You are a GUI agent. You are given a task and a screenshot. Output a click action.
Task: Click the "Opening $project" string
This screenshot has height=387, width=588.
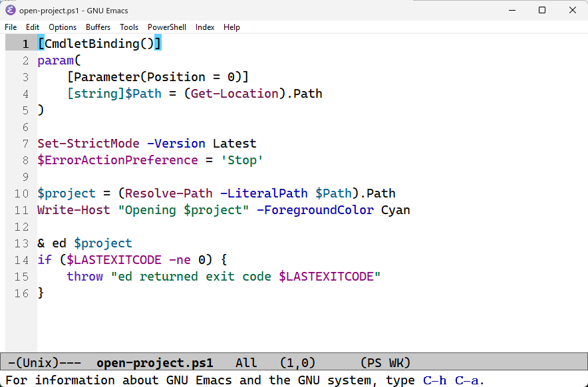pos(184,210)
